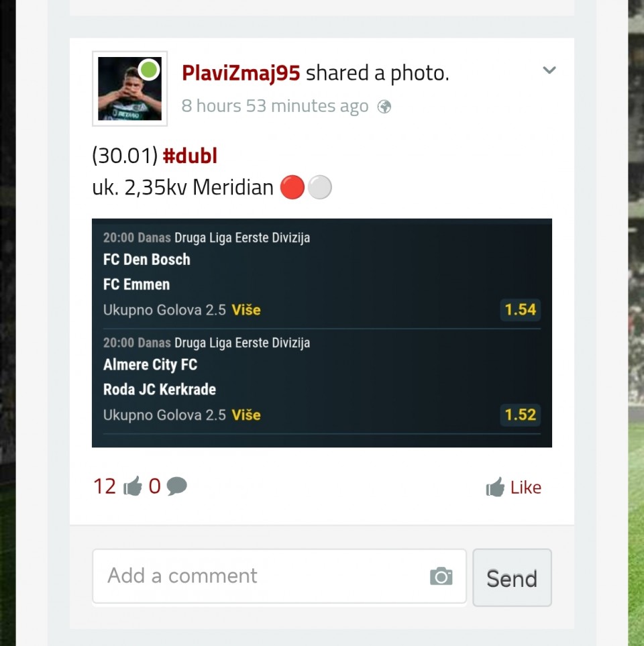
Task: Click the comment bubble icon
Action: (176, 486)
